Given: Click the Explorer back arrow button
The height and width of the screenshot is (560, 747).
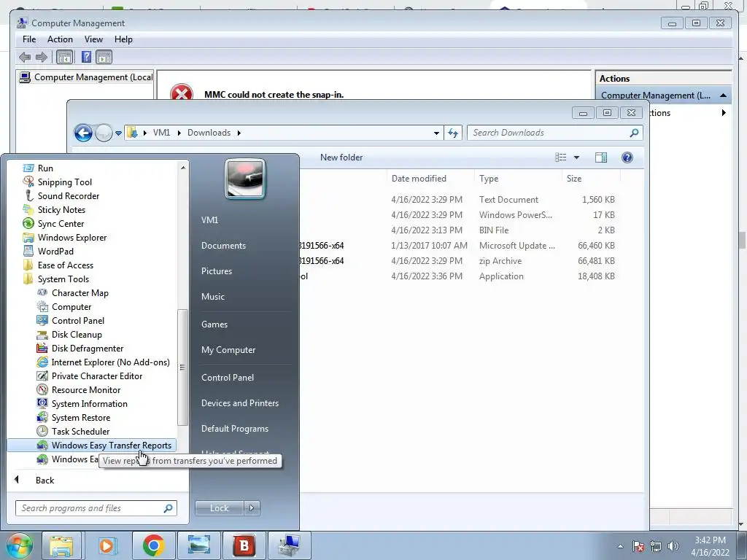Looking at the screenshot, I should [83, 133].
